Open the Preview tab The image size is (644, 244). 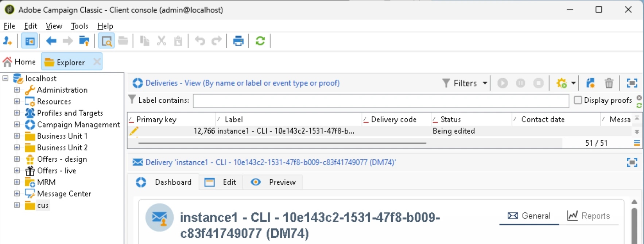[x=273, y=182]
